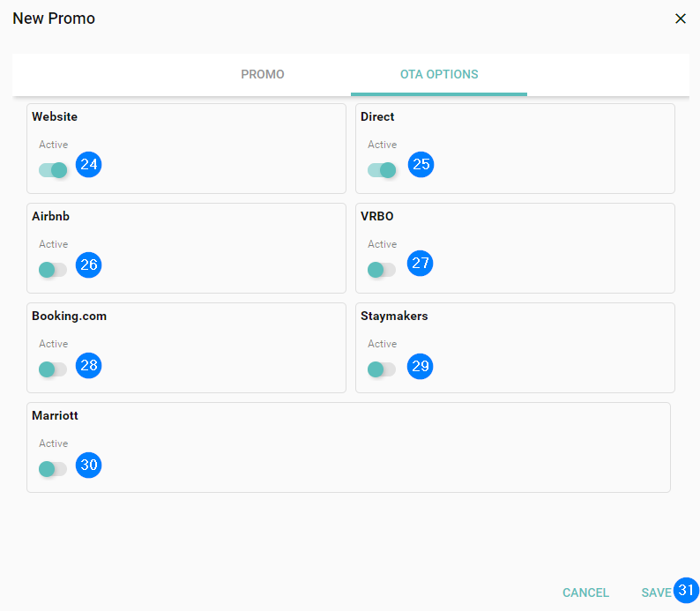Click the 29 badge in Staymakers card
Image resolution: width=700 pixels, height=611 pixels.
421,366
